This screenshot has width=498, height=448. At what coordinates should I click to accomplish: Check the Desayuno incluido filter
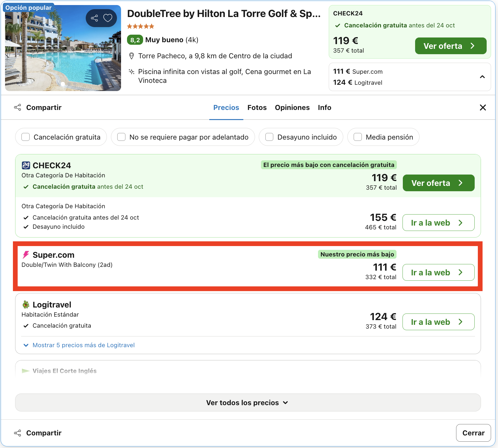pyautogui.click(x=269, y=137)
